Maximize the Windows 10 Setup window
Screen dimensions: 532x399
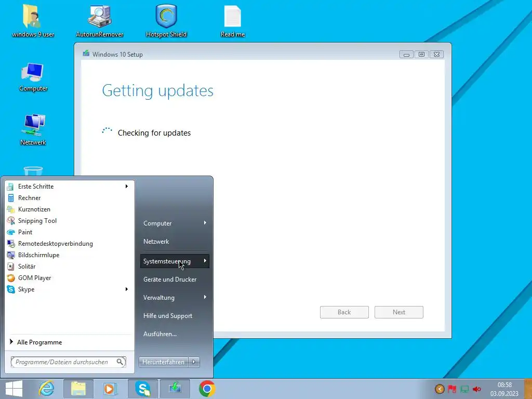coord(421,54)
